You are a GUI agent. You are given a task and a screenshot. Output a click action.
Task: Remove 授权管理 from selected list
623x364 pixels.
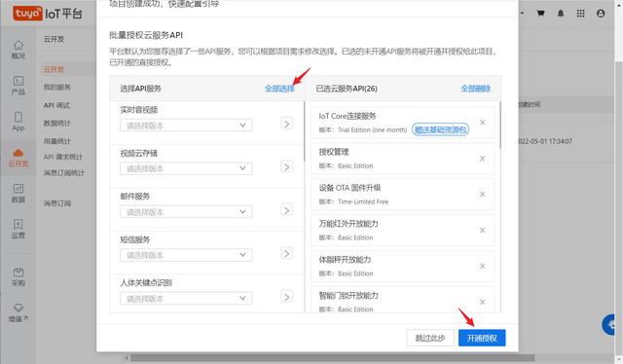coord(483,159)
